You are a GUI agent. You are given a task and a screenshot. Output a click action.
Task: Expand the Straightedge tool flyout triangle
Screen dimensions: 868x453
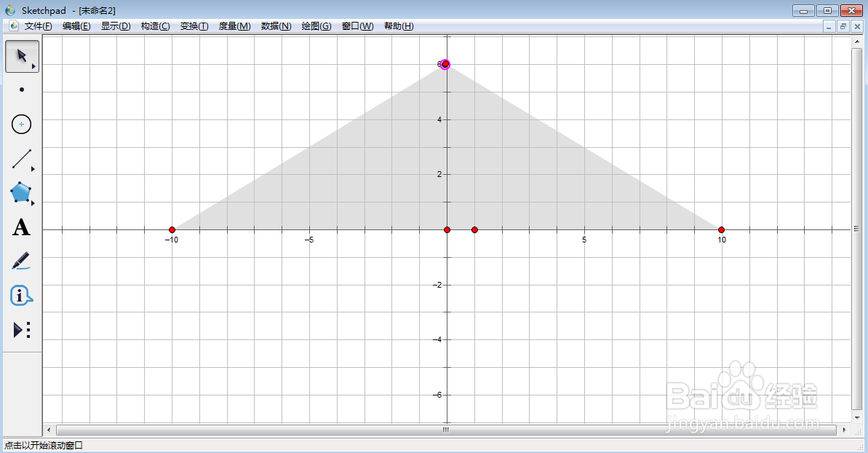(33, 169)
